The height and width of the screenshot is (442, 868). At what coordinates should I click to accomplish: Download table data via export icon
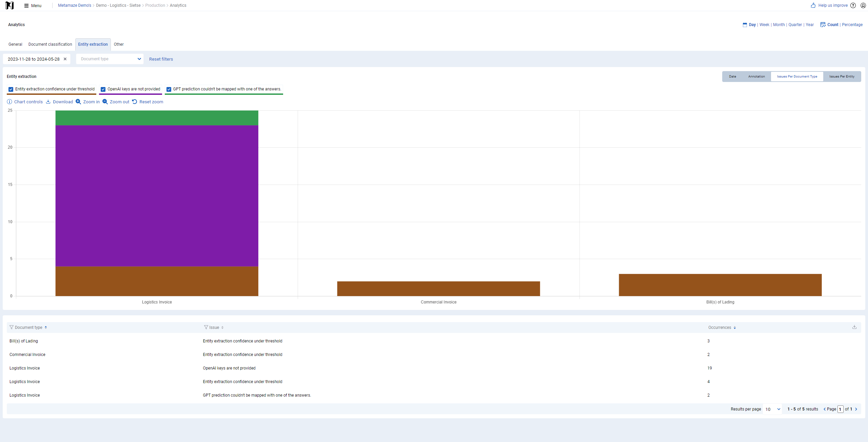[x=854, y=327]
